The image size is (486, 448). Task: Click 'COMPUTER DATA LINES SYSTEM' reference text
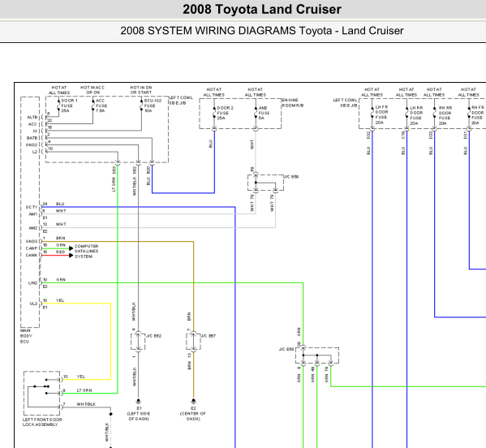[x=87, y=251]
